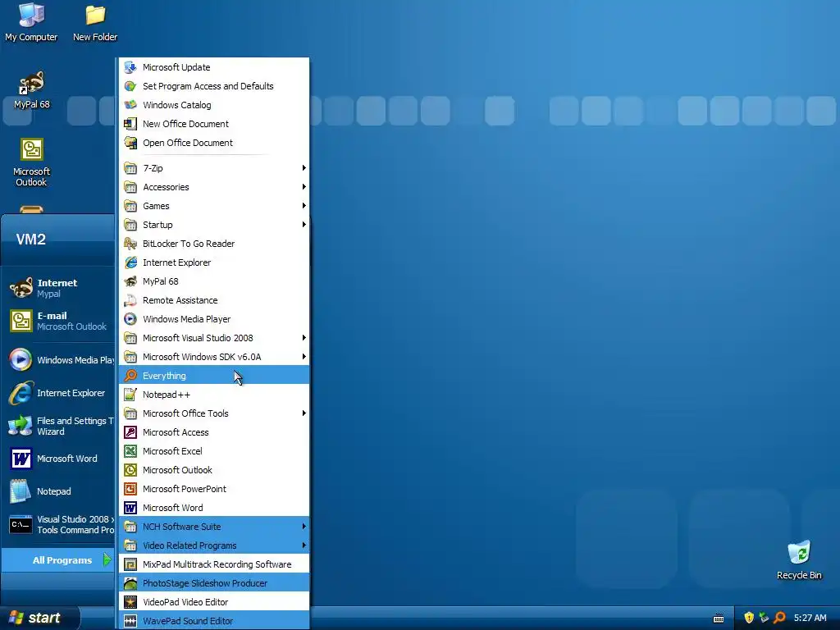Expand the 7-Zip submenu arrow

tap(304, 168)
